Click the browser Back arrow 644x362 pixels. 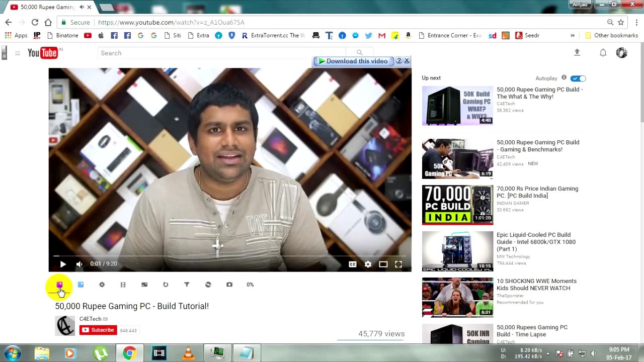pos(9,22)
